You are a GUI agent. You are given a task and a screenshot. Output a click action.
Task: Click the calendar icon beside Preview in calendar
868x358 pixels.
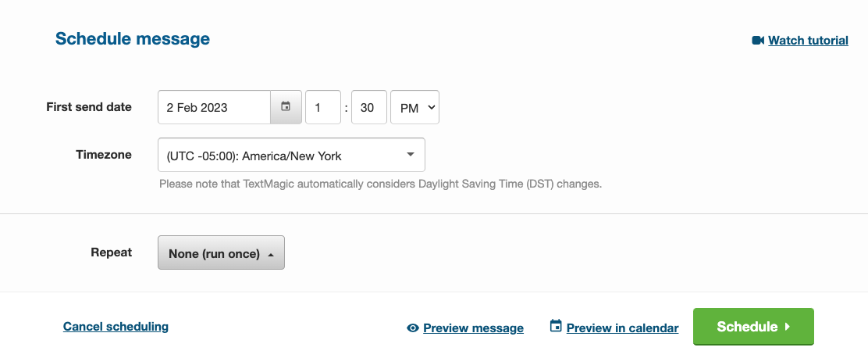556,326
